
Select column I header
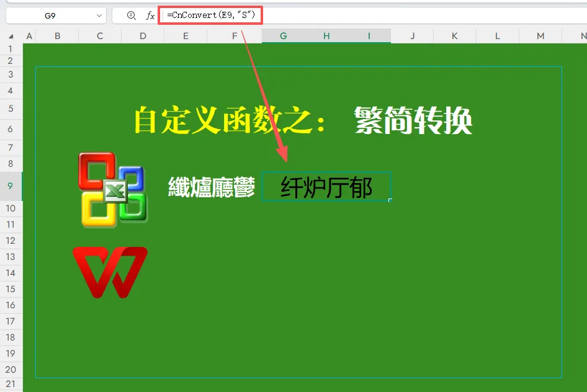[369, 36]
